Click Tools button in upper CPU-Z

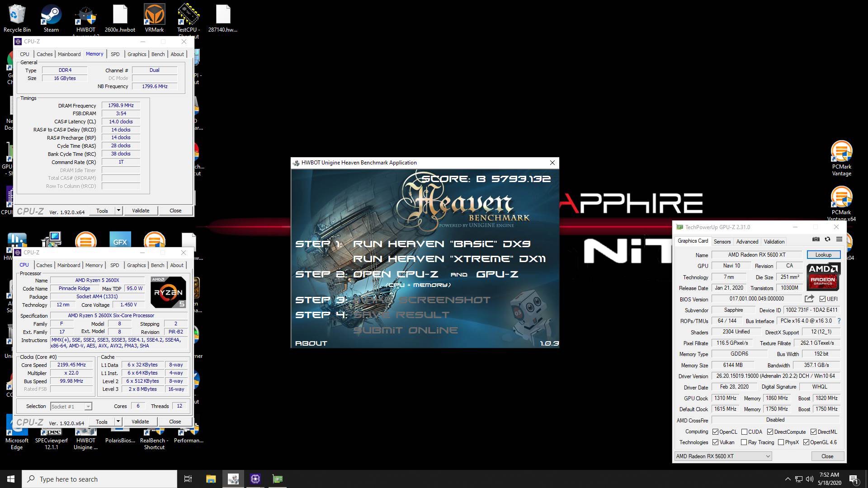tap(102, 211)
